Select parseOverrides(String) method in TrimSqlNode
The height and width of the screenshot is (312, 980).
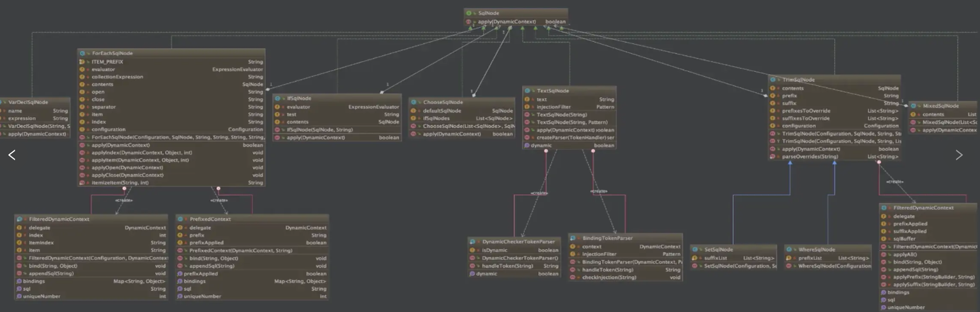click(810, 157)
